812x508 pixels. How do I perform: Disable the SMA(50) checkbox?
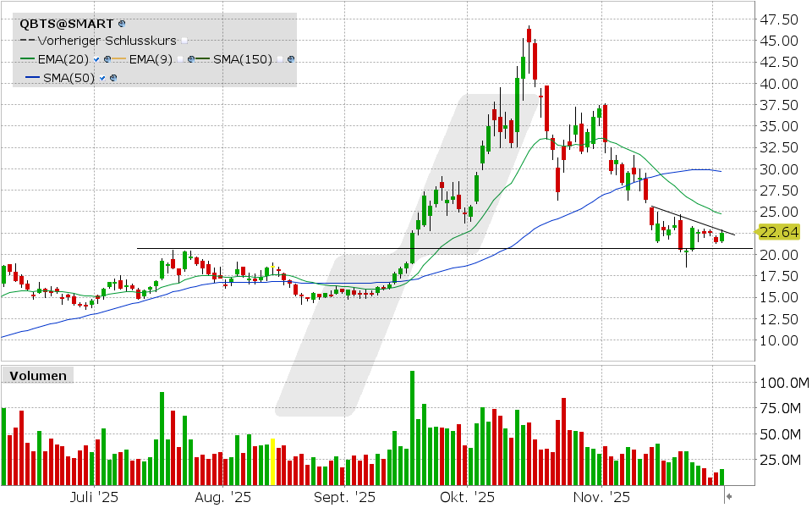101,77
